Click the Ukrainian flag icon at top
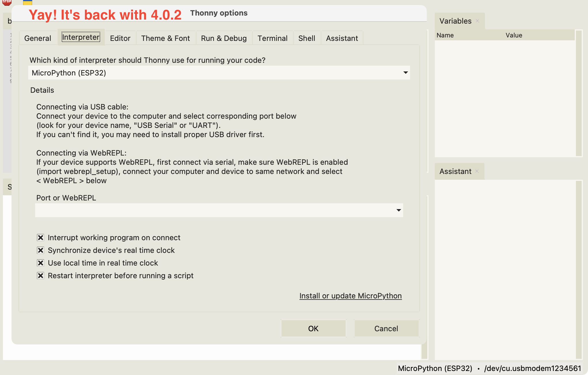 [x=27, y=3]
